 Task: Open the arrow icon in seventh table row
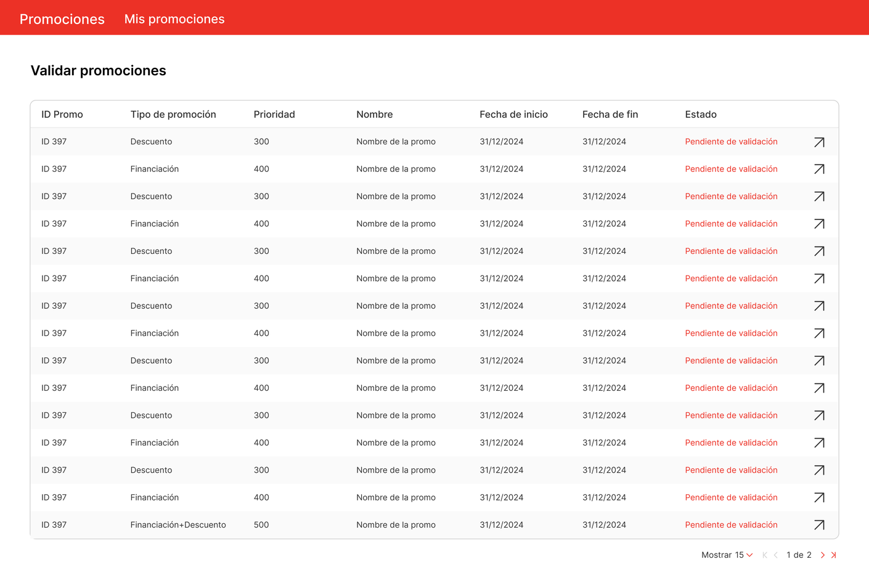coord(819,306)
